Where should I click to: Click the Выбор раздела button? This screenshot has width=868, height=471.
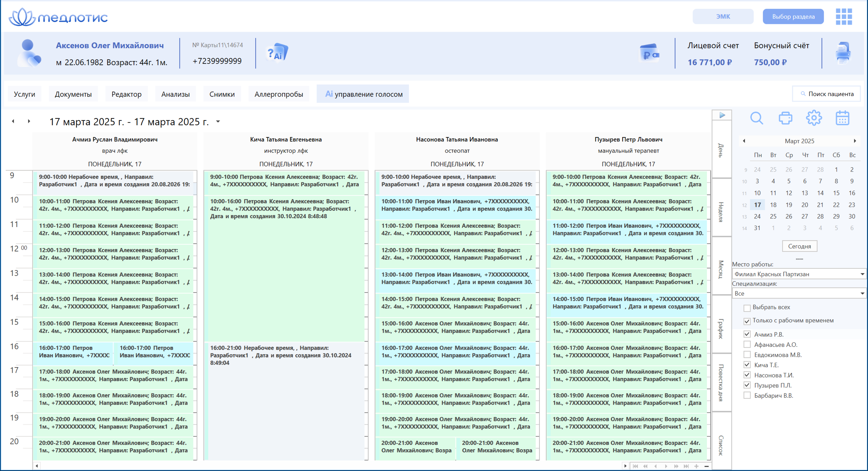click(793, 16)
